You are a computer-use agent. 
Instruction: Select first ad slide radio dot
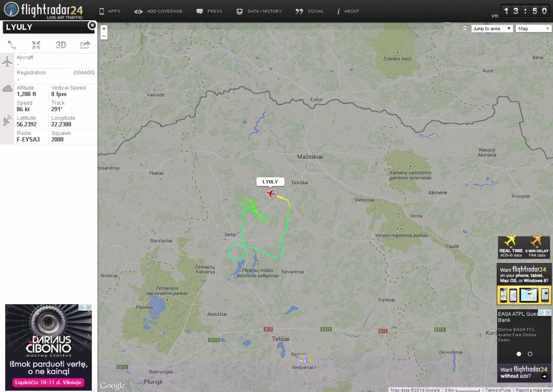pos(518,354)
